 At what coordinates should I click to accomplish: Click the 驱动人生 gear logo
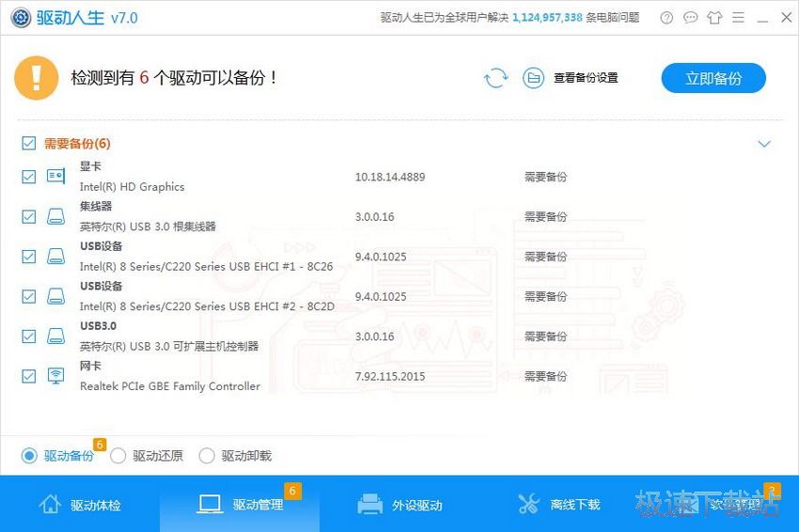click(21, 18)
